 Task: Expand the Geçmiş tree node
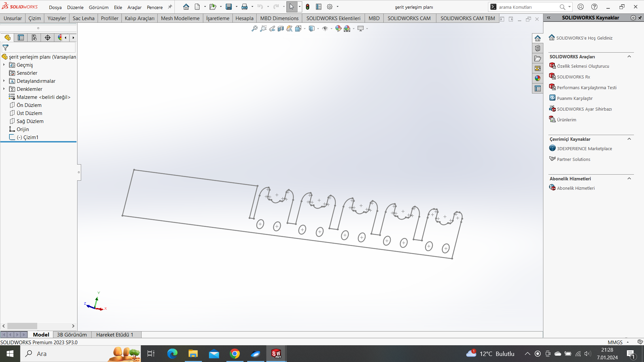pyautogui.click(x=4, y=65)
